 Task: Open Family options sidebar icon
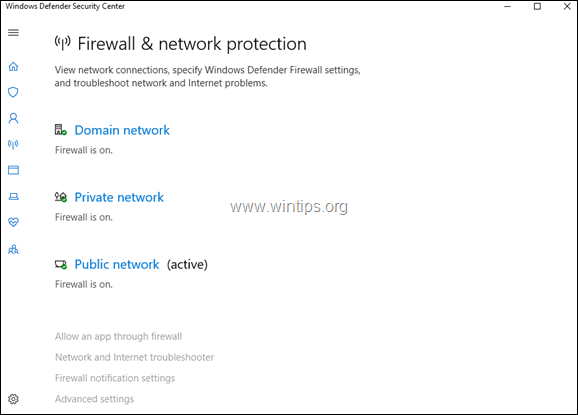[x=13, y=250]
